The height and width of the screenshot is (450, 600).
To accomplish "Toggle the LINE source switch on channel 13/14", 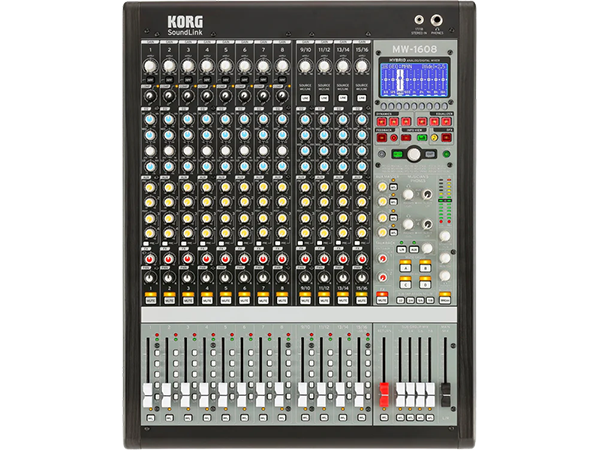I will pyautogui.click(x=343, y=98).
